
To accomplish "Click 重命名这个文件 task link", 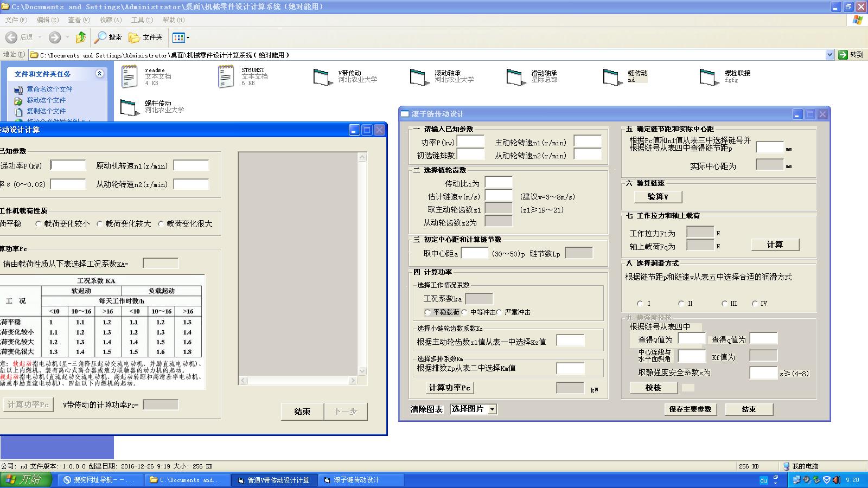I will (49, 89).
